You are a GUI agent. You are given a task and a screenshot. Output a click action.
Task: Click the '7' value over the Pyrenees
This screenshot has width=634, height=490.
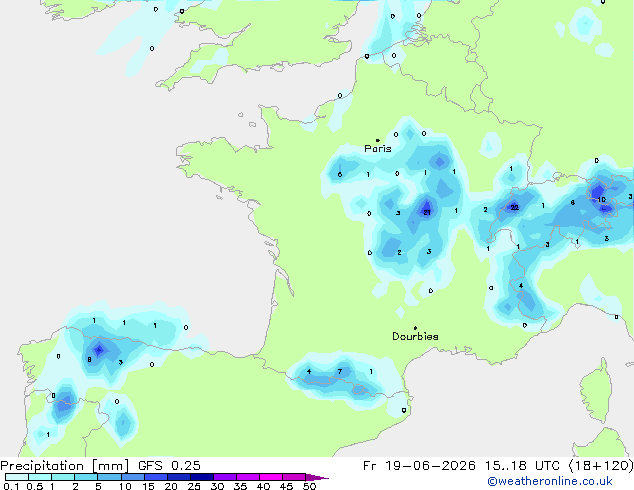pyautogui.click(x=340, y=372)
